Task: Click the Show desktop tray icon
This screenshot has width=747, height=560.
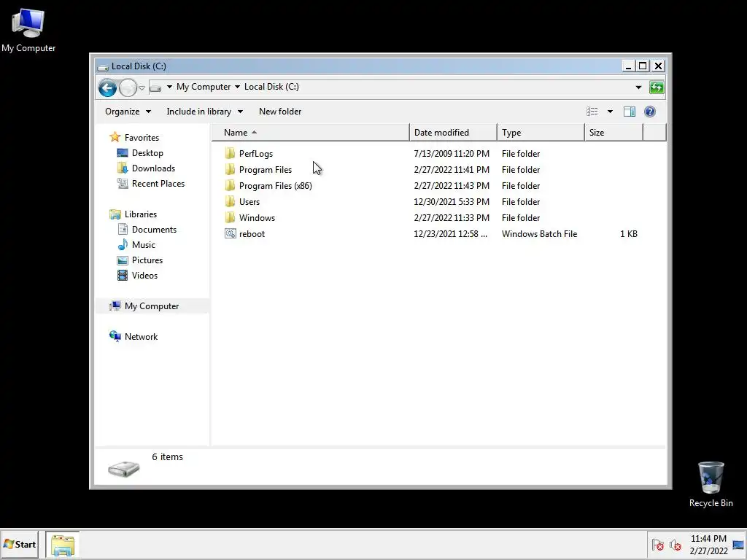Action: coord(738,545)
